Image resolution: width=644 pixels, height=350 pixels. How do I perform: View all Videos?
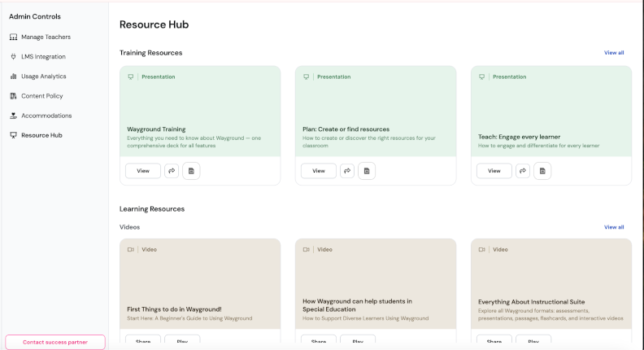click(x=614, y=227)
